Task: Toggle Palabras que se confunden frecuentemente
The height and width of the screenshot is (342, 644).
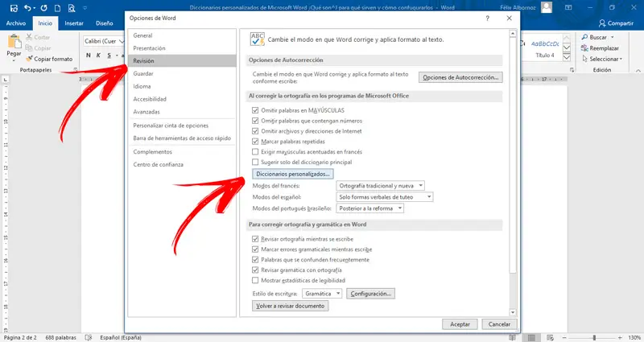Action: point(255,260)
